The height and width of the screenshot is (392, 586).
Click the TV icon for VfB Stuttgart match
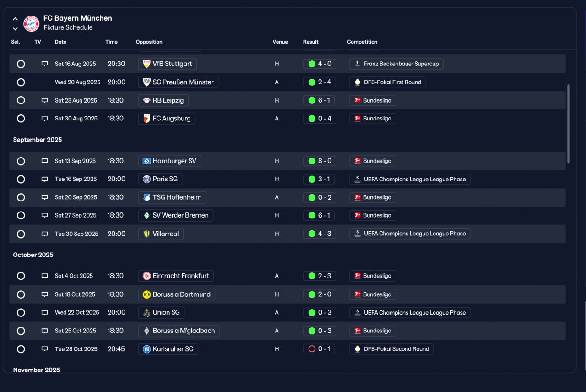44,64
